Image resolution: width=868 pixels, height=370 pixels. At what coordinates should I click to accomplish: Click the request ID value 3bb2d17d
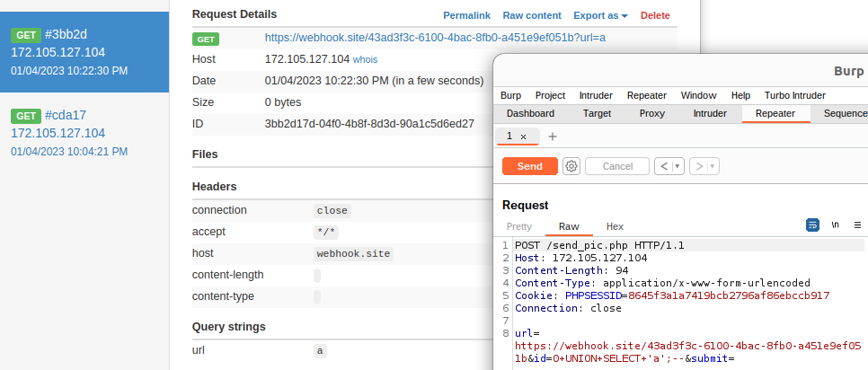(x=369, y=123)
